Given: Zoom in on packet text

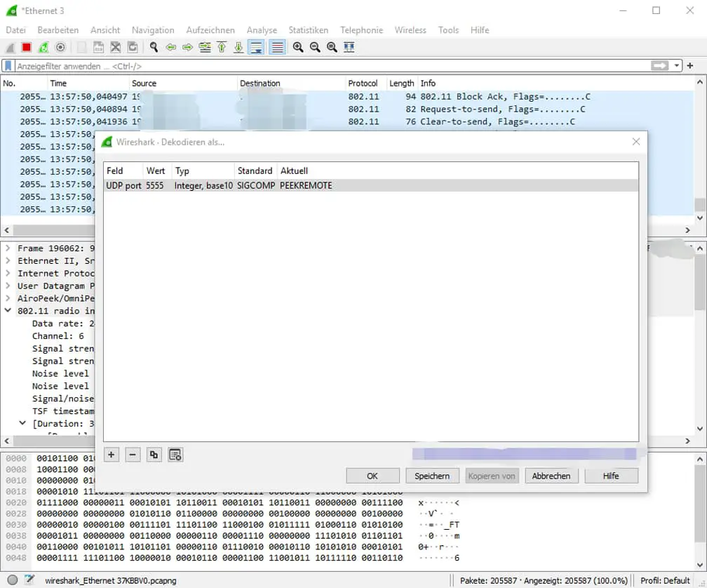Looking at the screenshot, I should tap(298, 47).
